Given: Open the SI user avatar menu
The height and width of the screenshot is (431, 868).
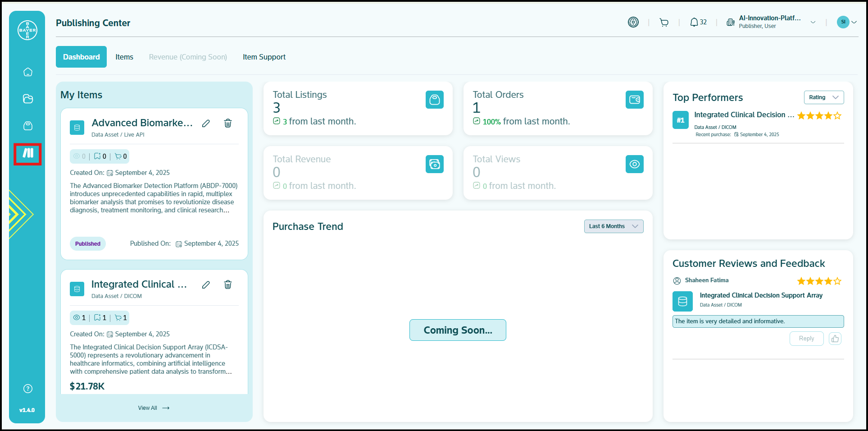Looking at the screenshot, I should (x=846, y=22).
